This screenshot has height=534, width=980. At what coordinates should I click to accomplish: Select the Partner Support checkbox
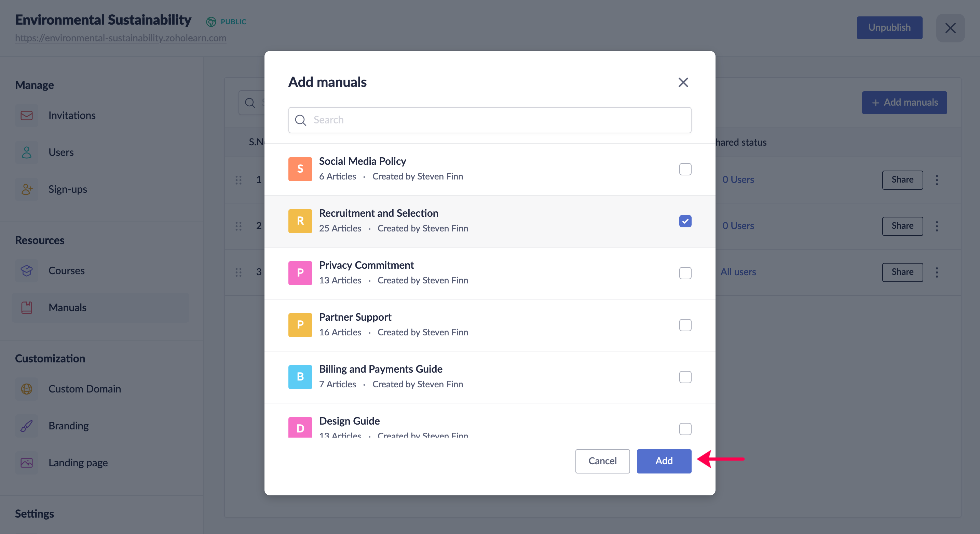[685, 325]
